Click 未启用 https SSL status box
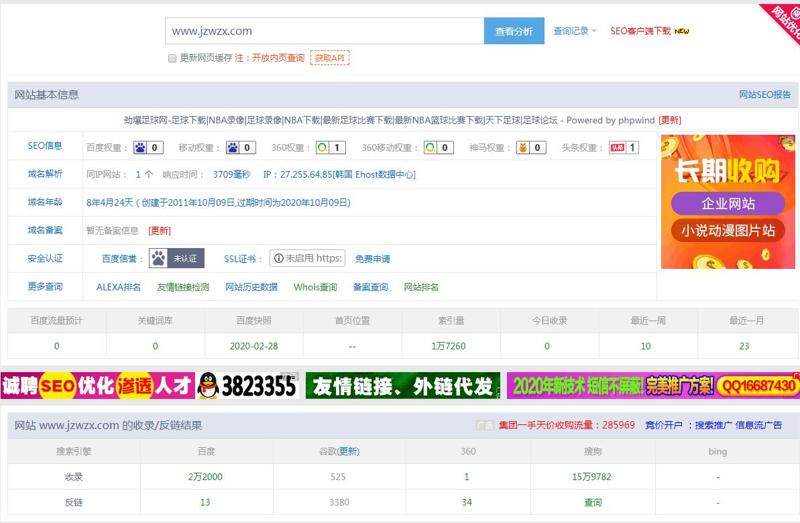 [x=307, y=258]
